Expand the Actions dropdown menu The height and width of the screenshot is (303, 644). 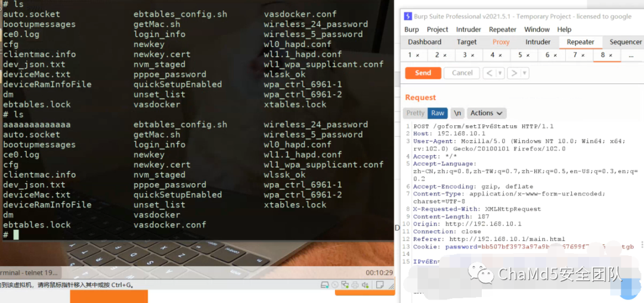[487, 113]
